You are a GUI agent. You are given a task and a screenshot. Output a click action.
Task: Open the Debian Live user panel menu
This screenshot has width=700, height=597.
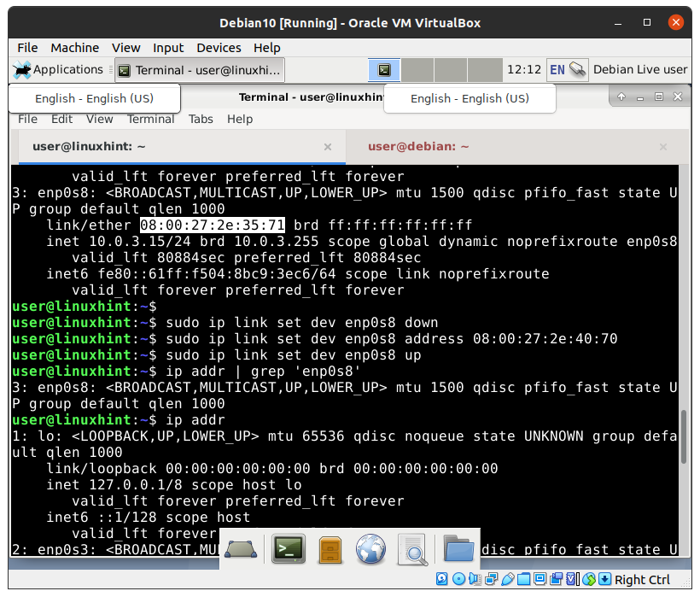(x=639, y=69)
